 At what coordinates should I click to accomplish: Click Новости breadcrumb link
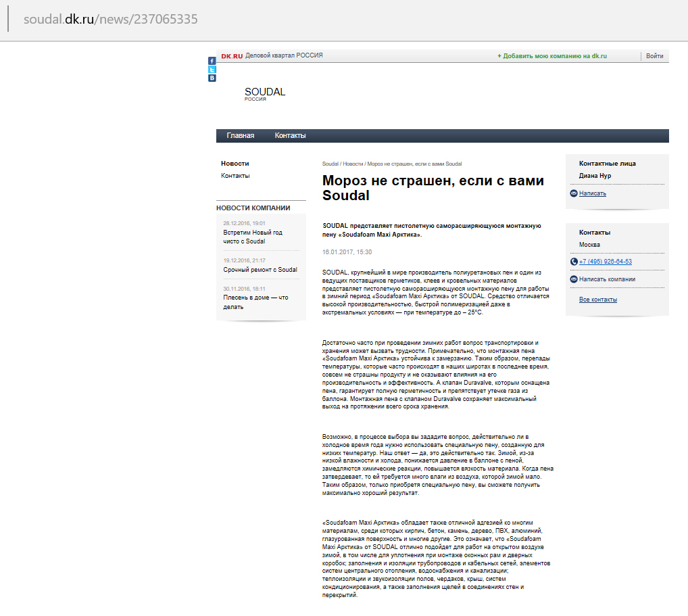[353, 164]
